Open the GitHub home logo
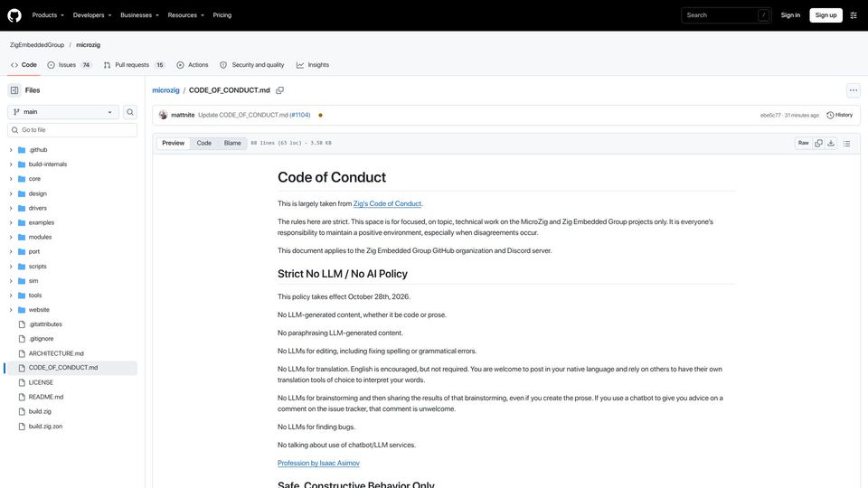868x488 pixels. click(14, 15)
